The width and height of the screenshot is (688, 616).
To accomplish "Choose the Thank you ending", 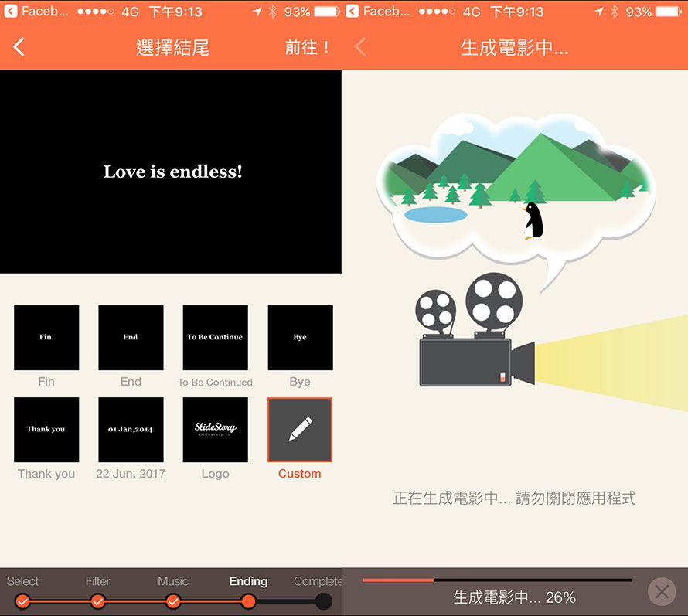I will click(x=46, y=430).
